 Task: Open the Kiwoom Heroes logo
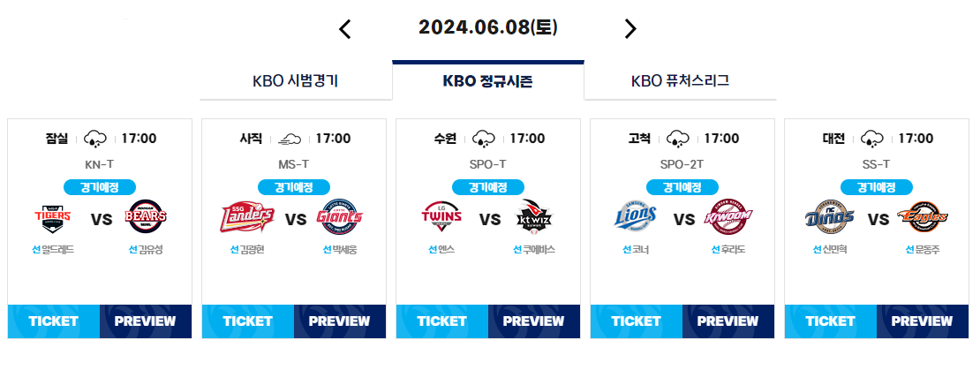(728, 217)
